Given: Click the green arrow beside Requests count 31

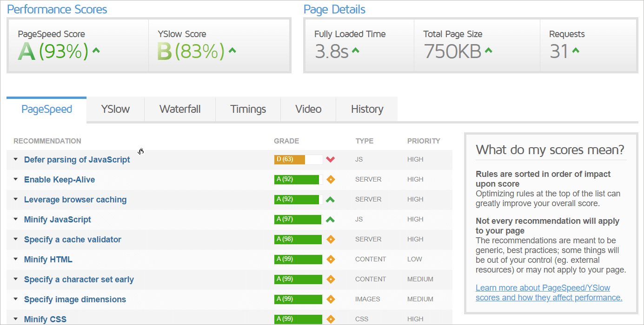Looking at the screenshot, I should click(576, 51).
